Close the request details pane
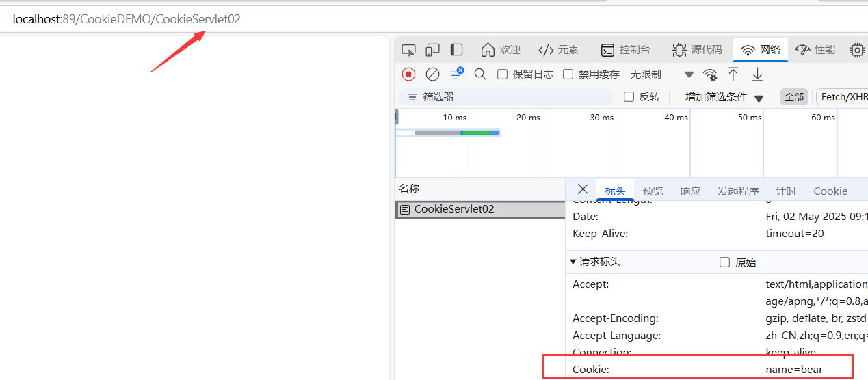 pos(583,189)
